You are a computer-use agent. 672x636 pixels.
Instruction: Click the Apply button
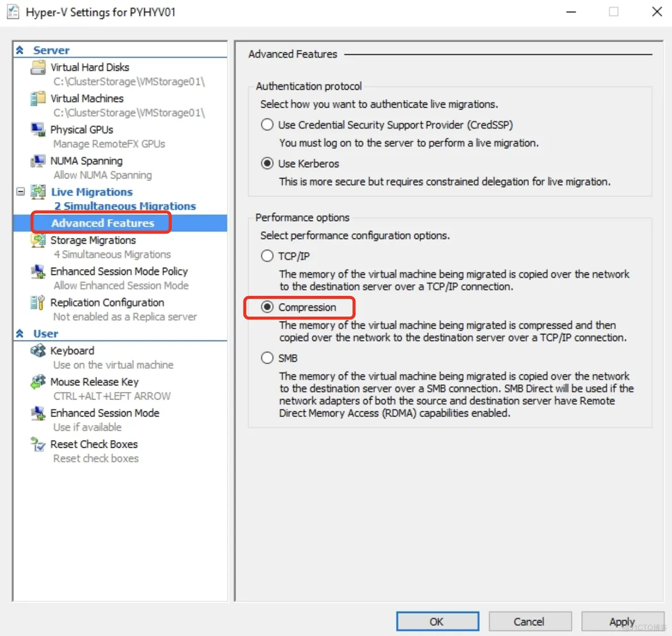[622, 621]
